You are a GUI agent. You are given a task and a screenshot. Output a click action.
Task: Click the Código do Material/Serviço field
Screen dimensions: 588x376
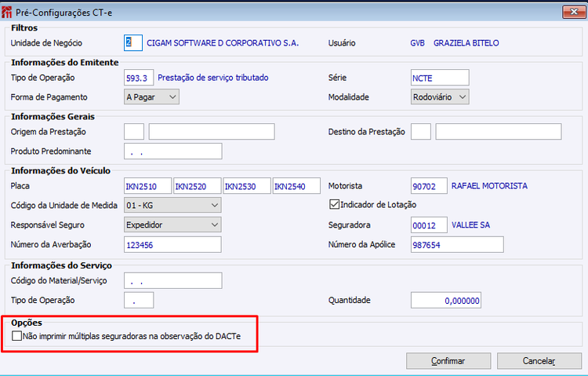pos(173,280)
